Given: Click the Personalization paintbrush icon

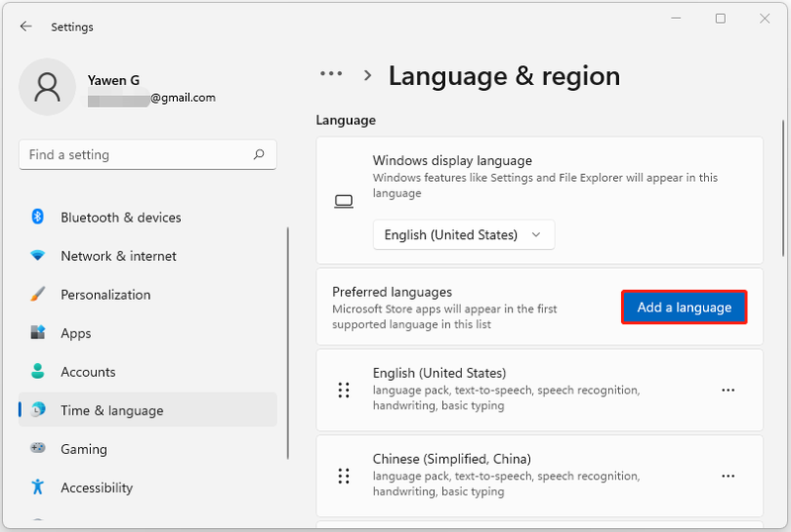Looking at the screenshot, I should coord(38,295).
